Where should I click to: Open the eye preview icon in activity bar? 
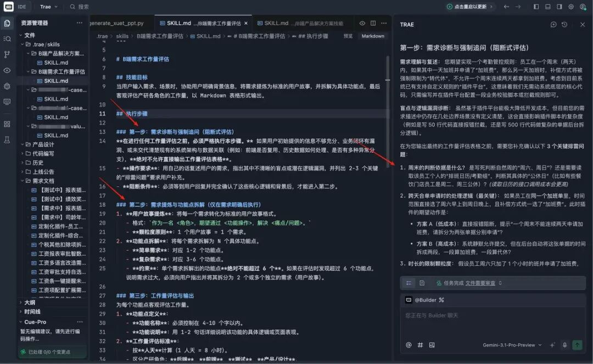[x=7, y=70]
